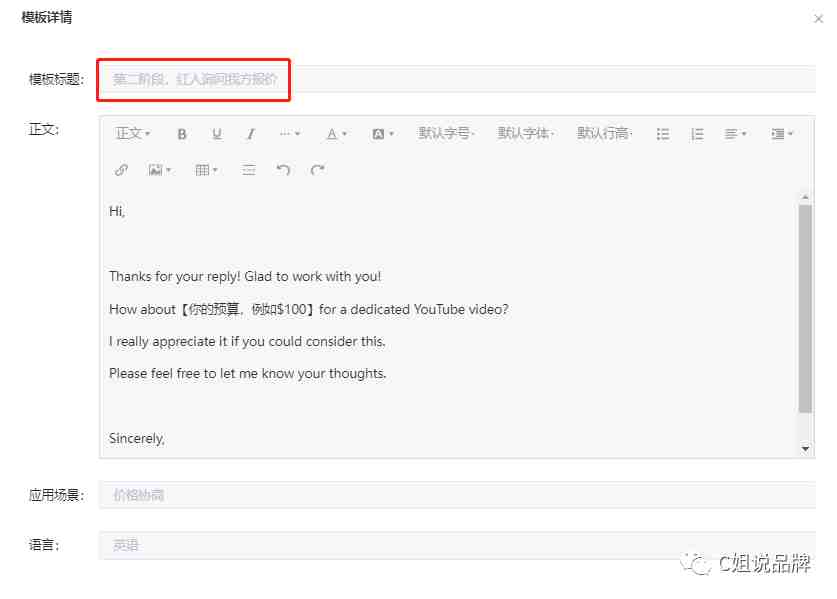This screenshot has height=599, width=837.
Task: Click the 'I really appreciate it' line
Action: (247, 342)
